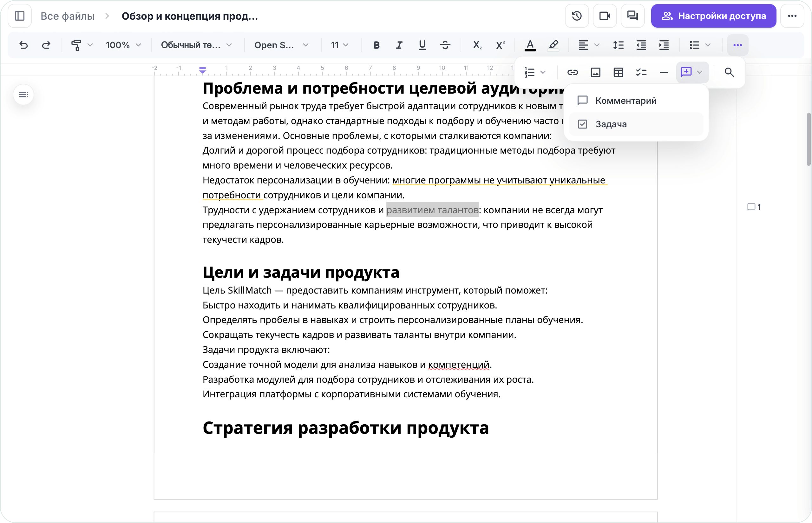Open the text color picker
Viewport: 812px width, 523px height.
530,45
